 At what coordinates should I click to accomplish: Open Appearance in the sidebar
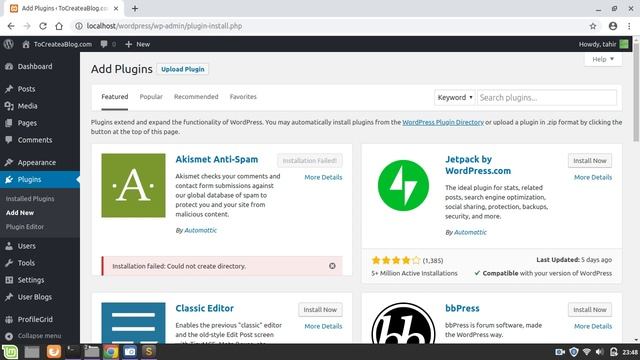point(37,162)
